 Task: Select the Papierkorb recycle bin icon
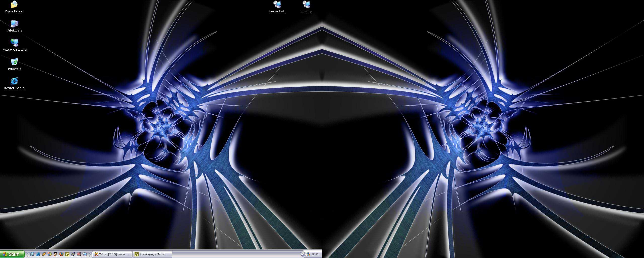[14, 62]
